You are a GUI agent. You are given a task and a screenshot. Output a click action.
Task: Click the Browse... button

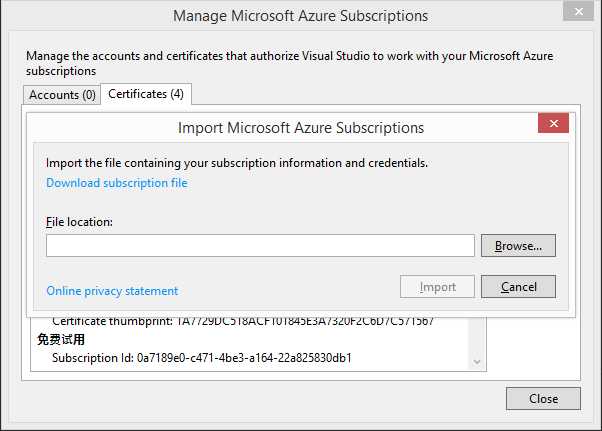(518, 246)
